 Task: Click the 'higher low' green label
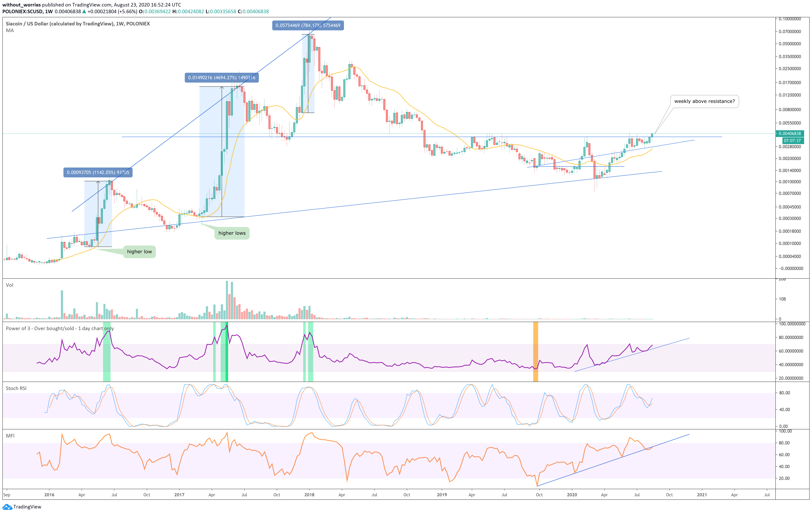[x=139, y=252]
